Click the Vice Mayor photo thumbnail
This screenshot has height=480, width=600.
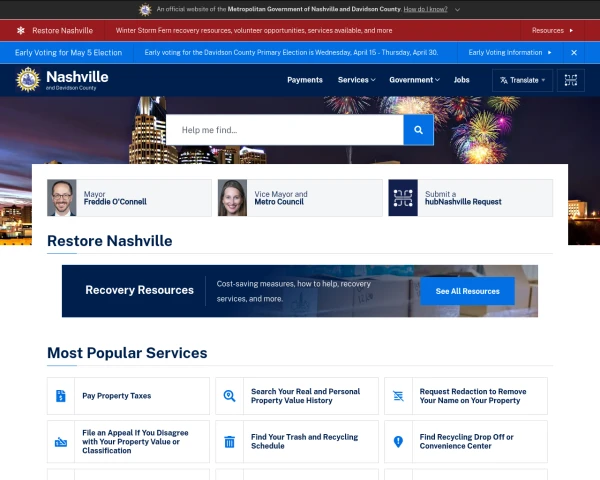232,198
